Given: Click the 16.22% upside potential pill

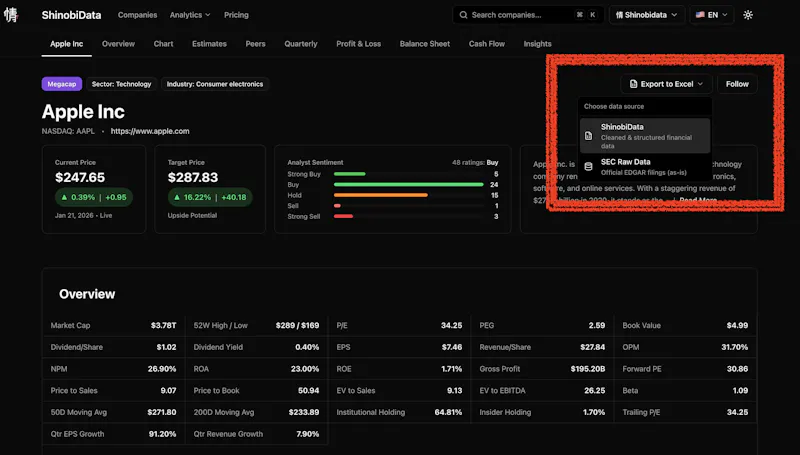Looking at the screenshot, I should coord(210,197).
